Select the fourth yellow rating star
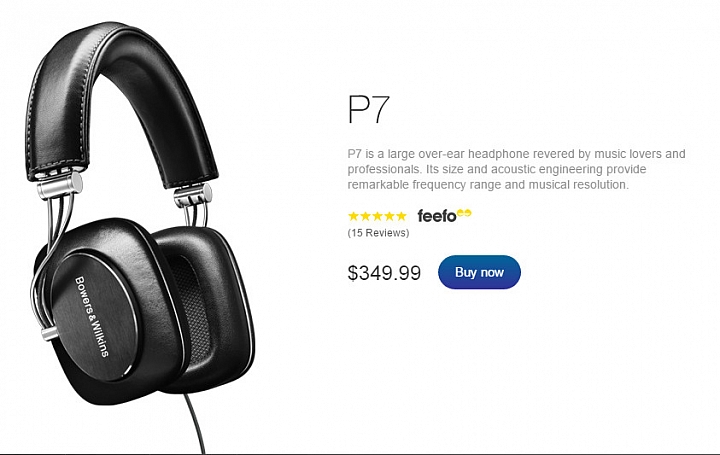Viewport: 720px width, 455px height. pos(389,216)
